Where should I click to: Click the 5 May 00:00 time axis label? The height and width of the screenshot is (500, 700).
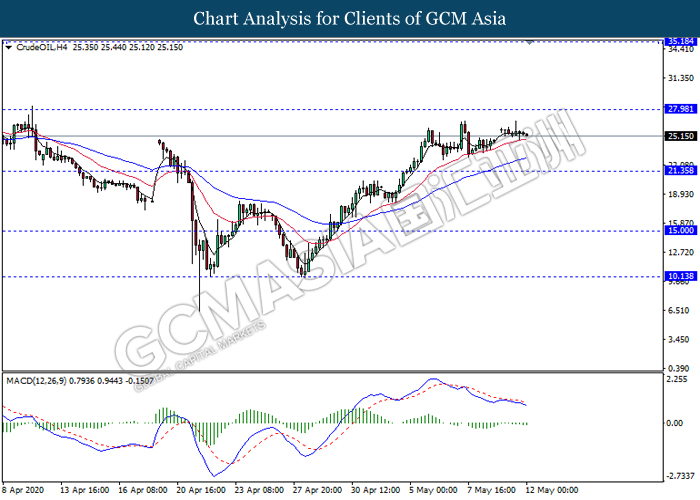click(433, 490)
